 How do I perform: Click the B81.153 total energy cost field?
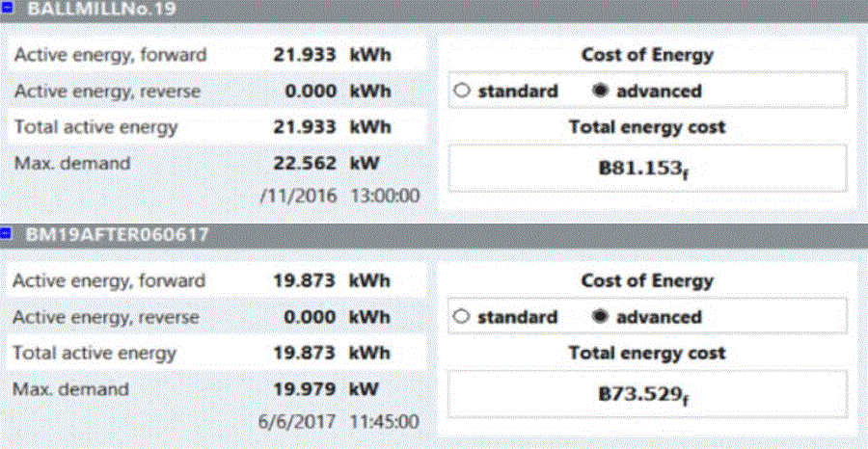tap(646, 168)
